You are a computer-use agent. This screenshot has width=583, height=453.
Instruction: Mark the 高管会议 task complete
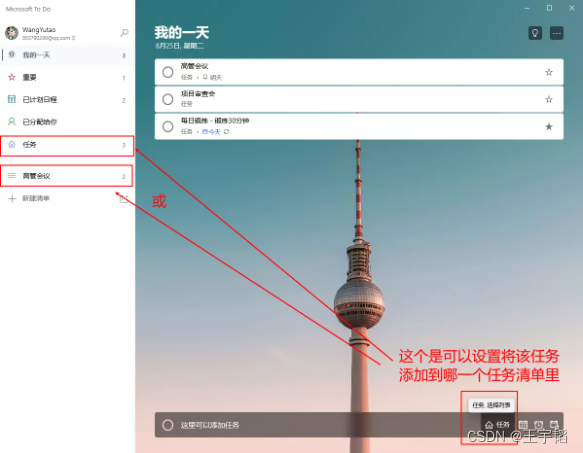168,72
